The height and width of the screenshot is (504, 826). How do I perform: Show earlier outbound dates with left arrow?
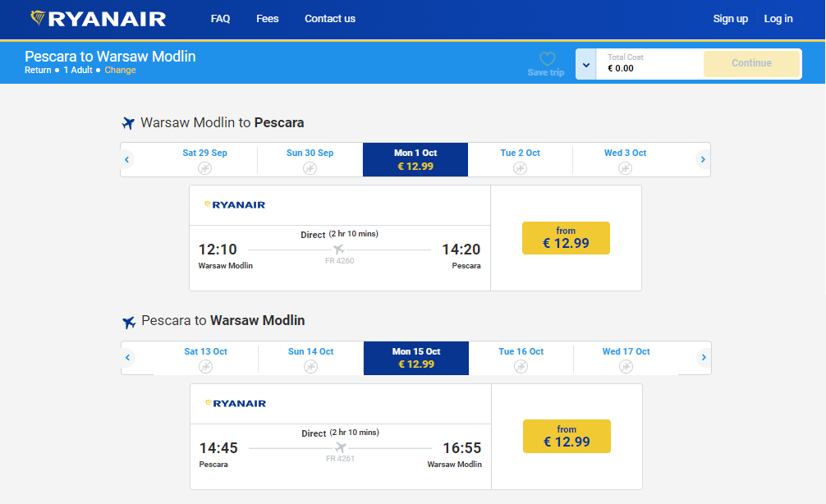pos(127,159)
